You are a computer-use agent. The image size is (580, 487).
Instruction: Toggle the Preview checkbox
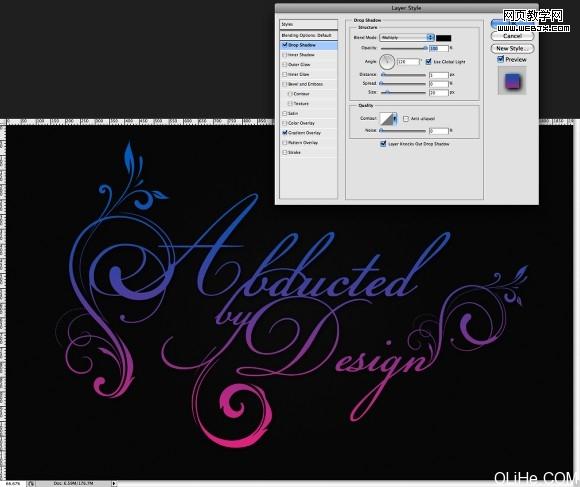coord(500,59)
